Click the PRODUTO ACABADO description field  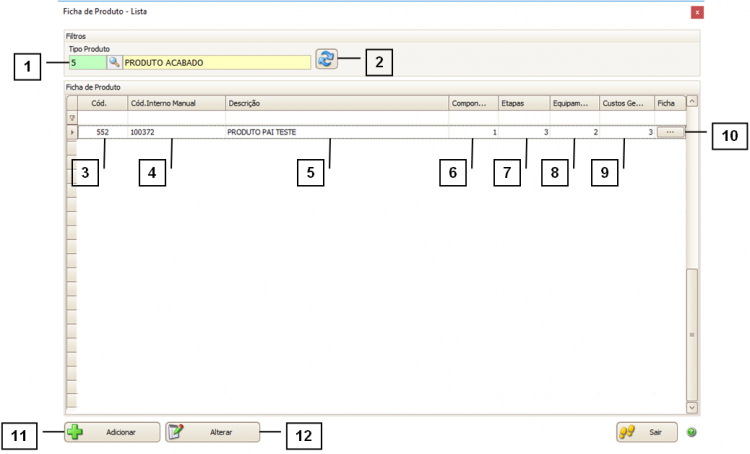[x=216, y=62]
